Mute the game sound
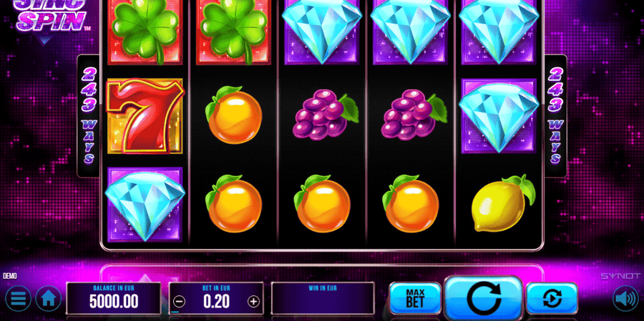Viewport: 644px width, 321px height. coord(625,298)
